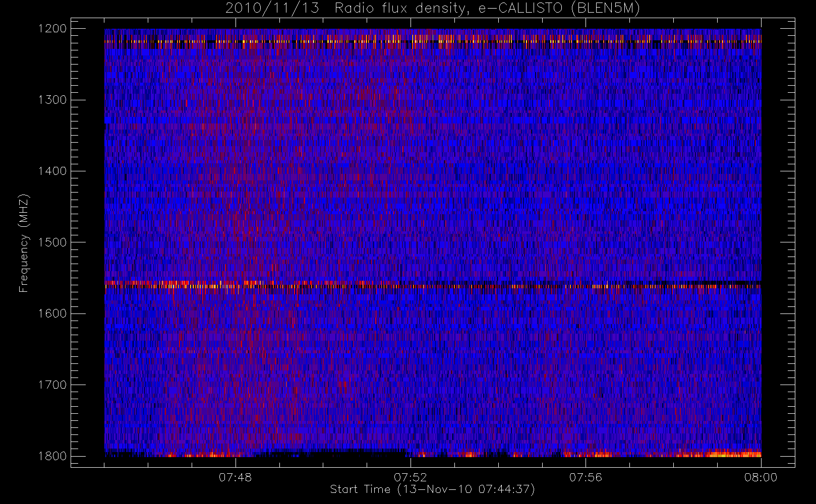Select the 1400 frequency tick label
The width and height of the screenshot is (816, 504).
(52, 171)
